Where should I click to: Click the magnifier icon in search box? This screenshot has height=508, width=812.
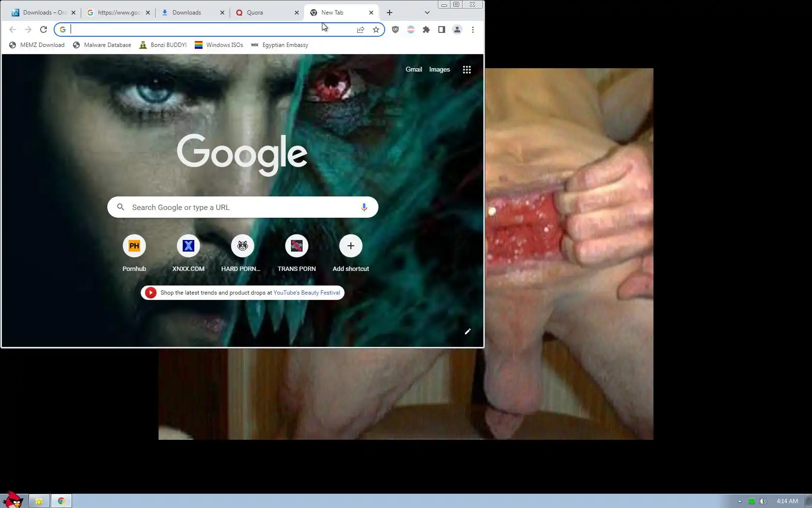121,207
